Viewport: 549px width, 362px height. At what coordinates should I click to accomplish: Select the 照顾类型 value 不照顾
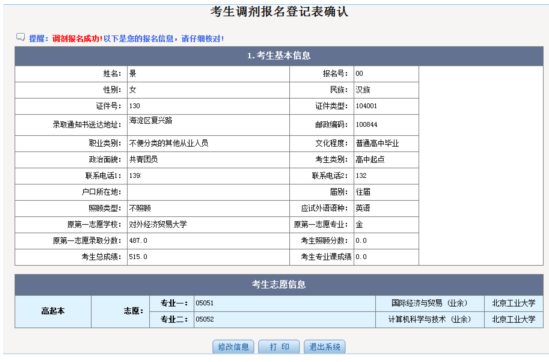140,208
